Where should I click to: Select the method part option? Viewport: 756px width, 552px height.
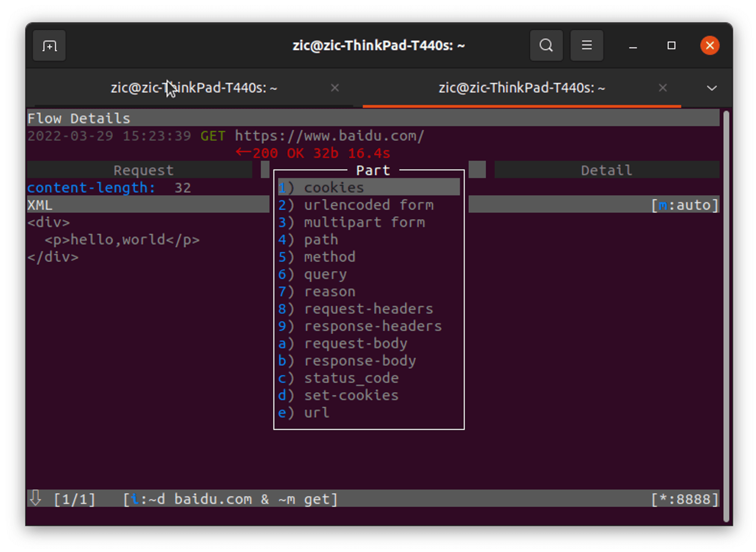click(x=369, y=257)
